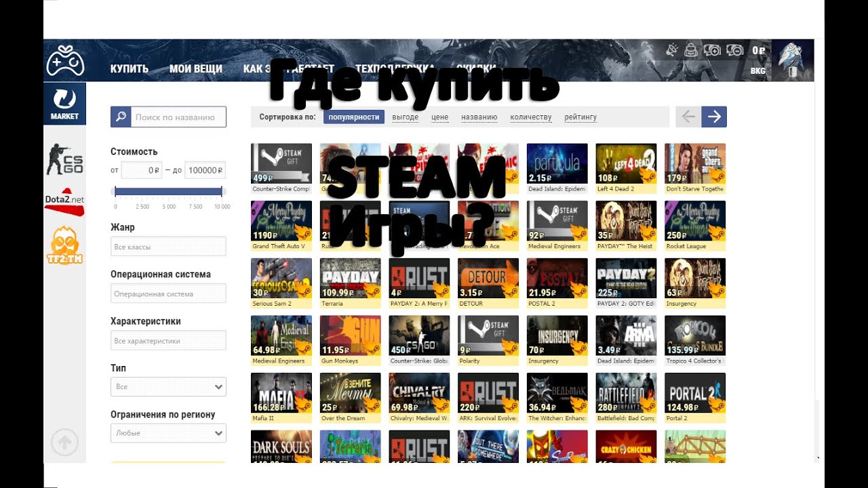
Task: Grab the left handle of price slider
Action: (x=116, y=192)
